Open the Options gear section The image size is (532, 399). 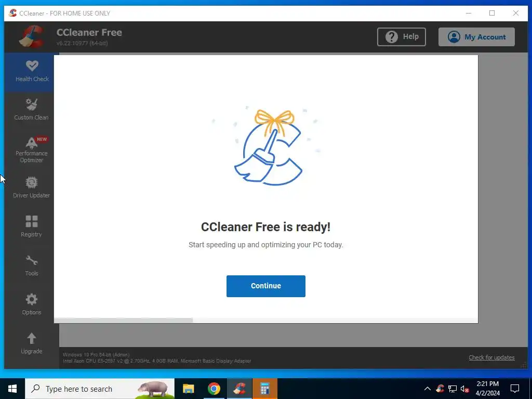tap(31, 304)
